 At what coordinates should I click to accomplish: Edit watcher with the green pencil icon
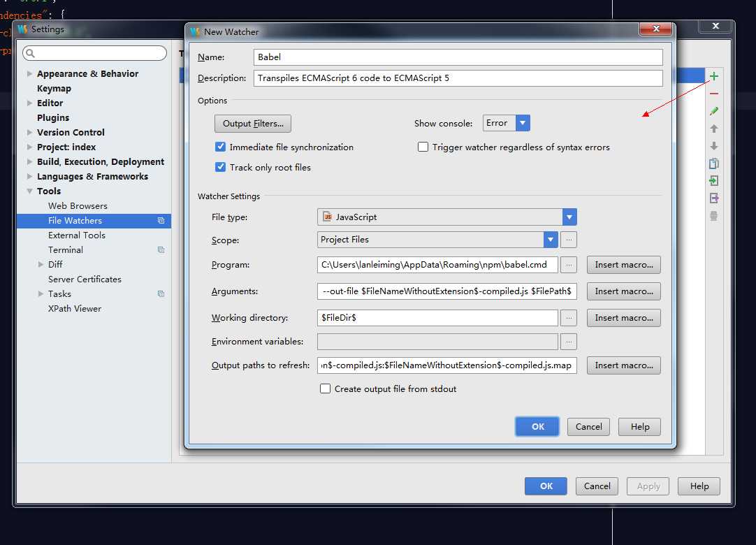[713, 111]
